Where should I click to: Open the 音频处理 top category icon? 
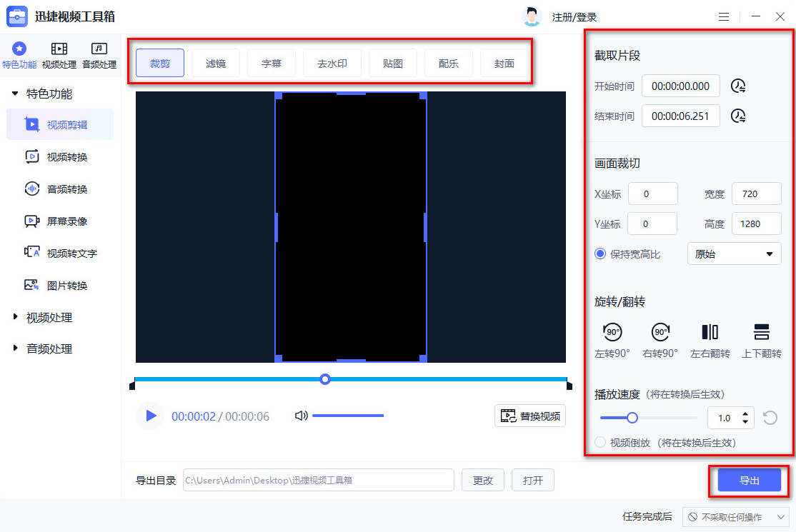click(x=99, y=55)
